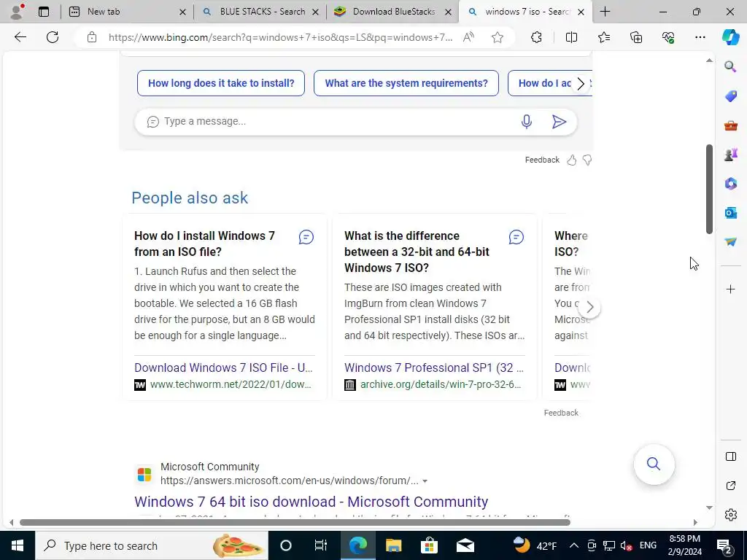Show next suggested chat questions
Image resolution: width=747 pixels, height=560 pixels.
click(x=581, y=84)
